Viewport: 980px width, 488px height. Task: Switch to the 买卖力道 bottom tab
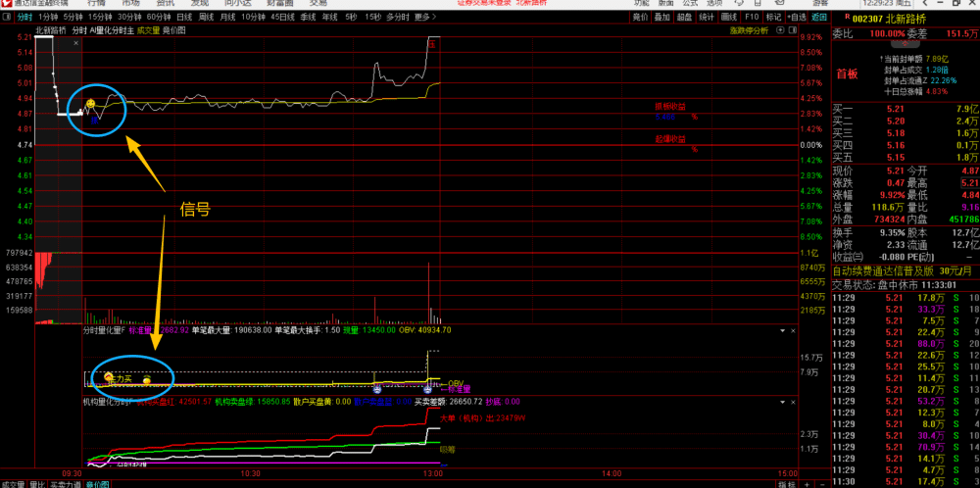[x=66, y=484]
